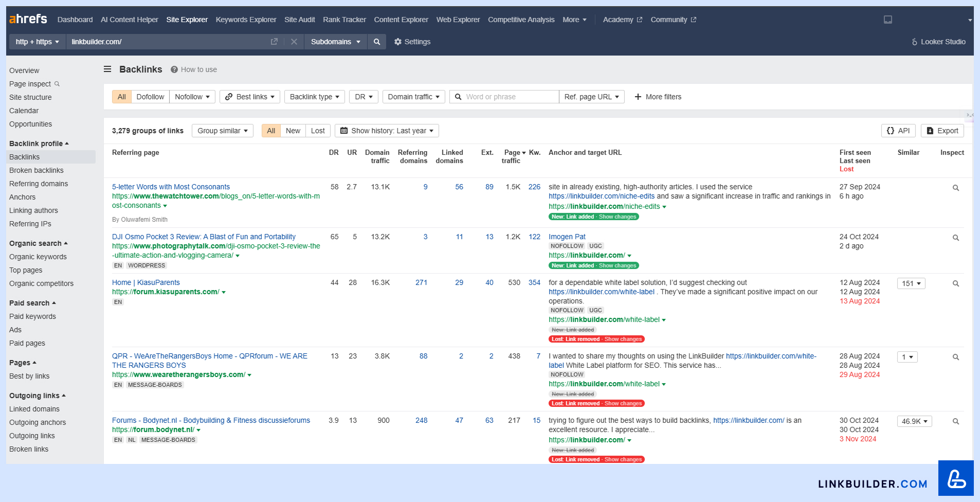Click the Ahrefs logo
Viewport: 980px width, 502px height.
click(28, 19)
